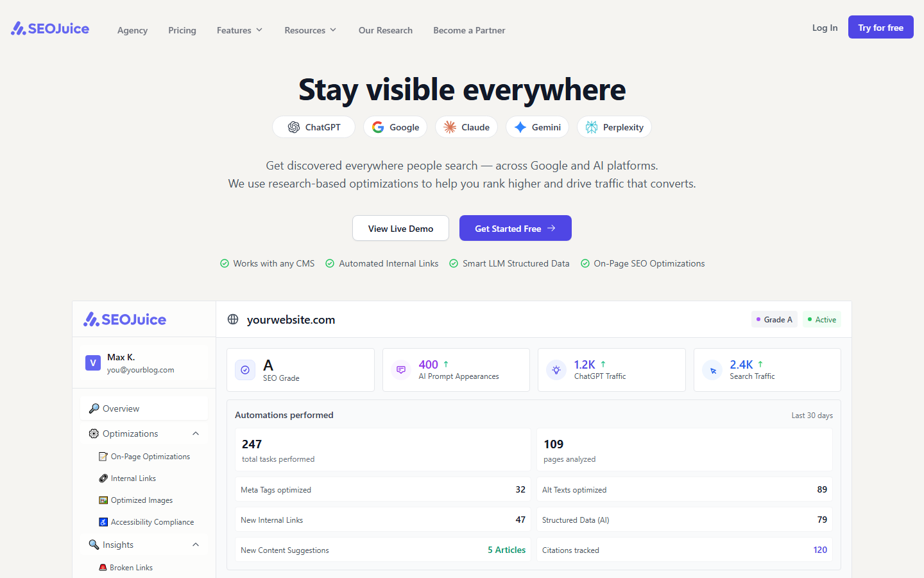Click Get Started Free button

tap(515, 228)
